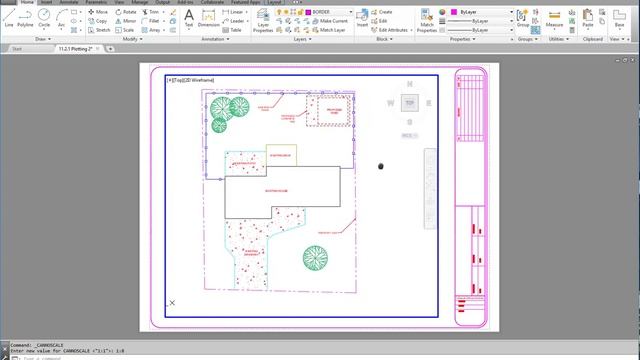This screenshot has width=640, height=360.
Task: Pick the Arc tool
Action: click(61, 18)
